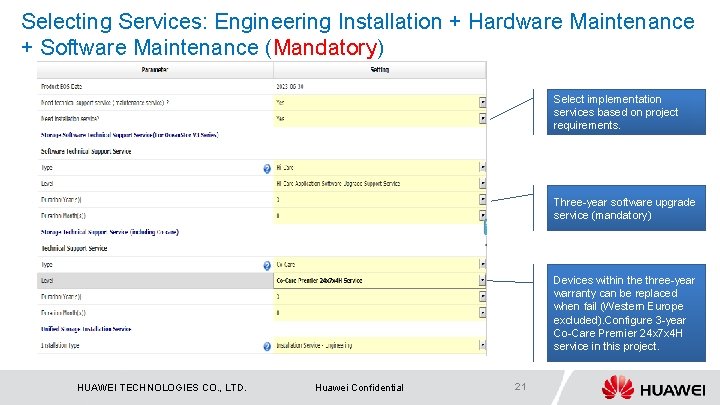Open Duration Month(s) dropdown under Software Technical Support
The width and height of the screenshot is (720, 405).
(x=482, y=215)
